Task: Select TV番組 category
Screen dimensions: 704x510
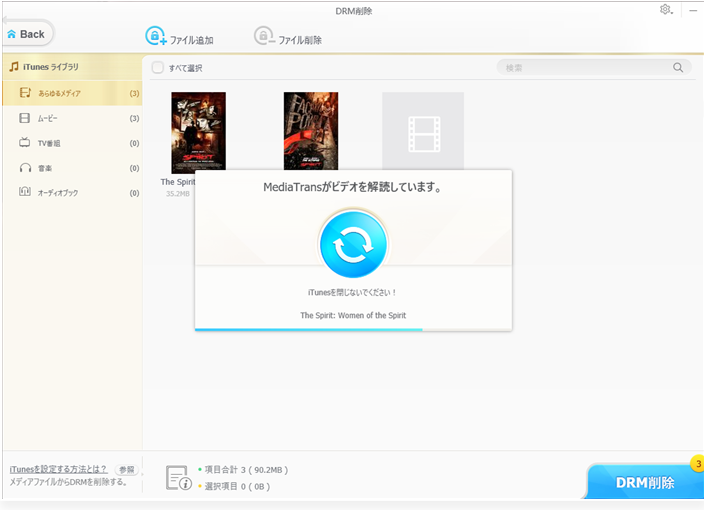Action: pos(72,143)
